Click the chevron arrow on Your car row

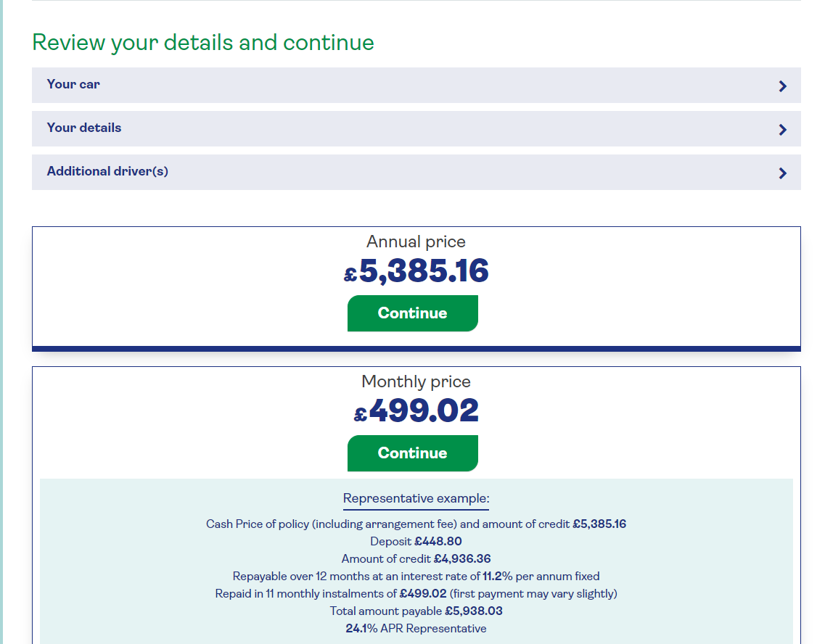(782, 86)
